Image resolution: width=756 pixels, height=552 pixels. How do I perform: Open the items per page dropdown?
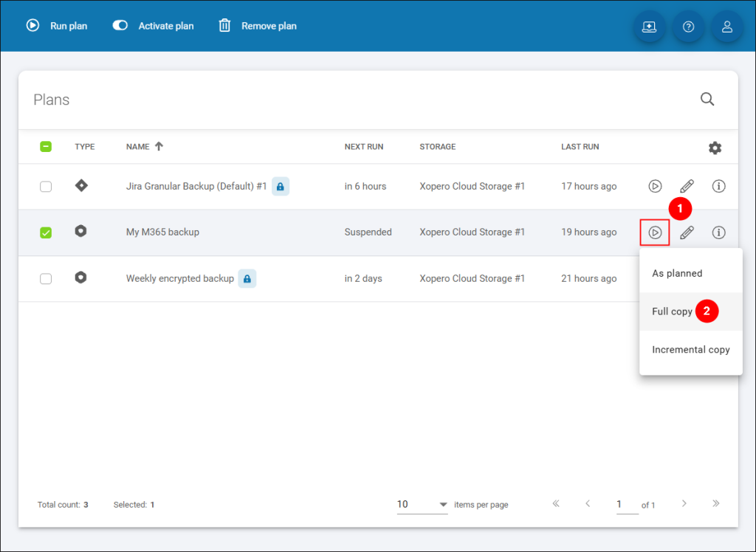[x=422, y=504]
